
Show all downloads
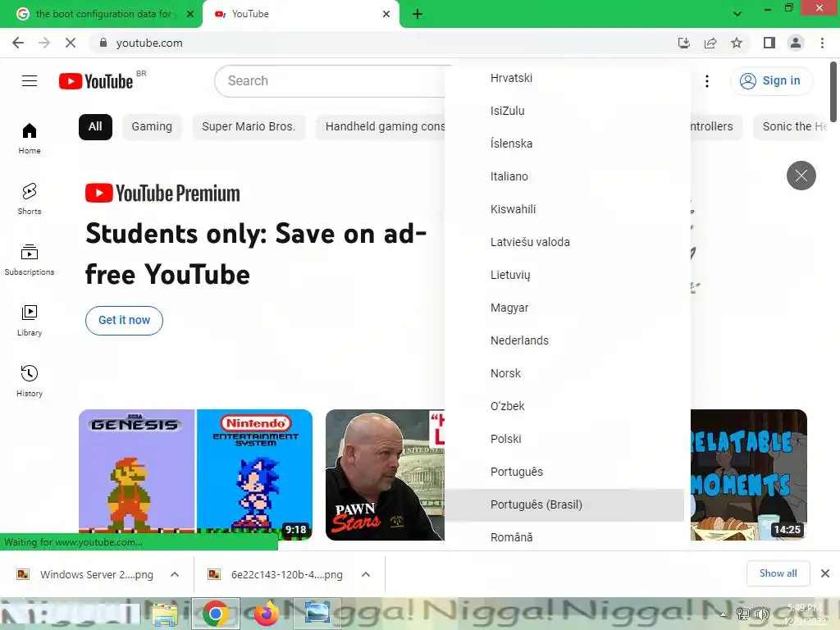pyautogui.click(x=778, y=573)
